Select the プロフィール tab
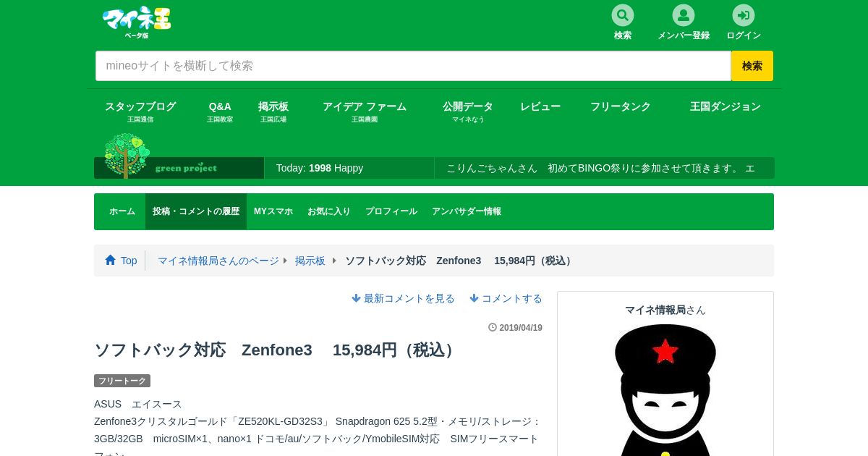 [391, 211]
